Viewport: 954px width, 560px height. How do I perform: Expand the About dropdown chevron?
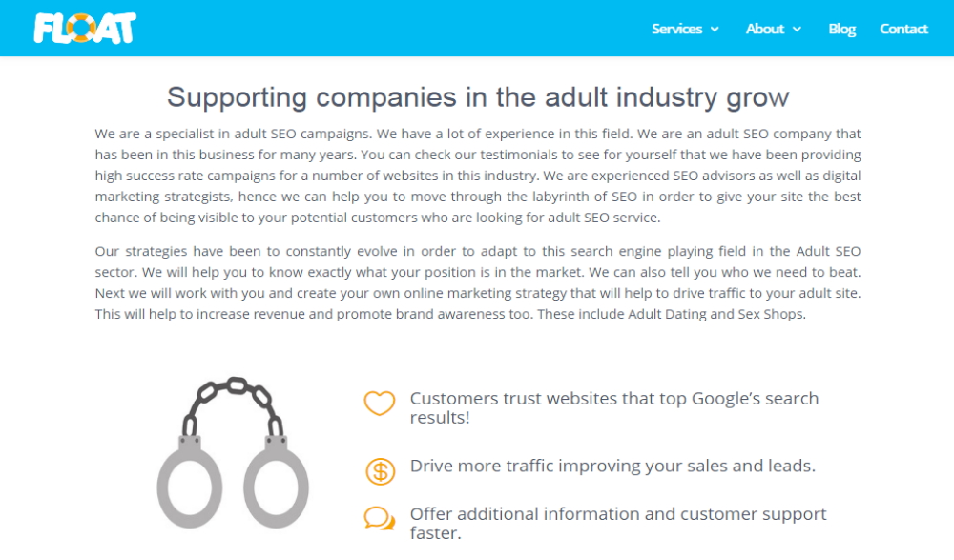pyautogui.click(x=797, y=30)
